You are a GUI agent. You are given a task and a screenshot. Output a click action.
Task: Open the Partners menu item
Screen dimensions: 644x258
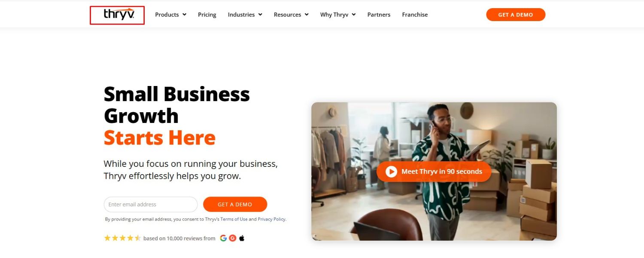tap(379, 15)
